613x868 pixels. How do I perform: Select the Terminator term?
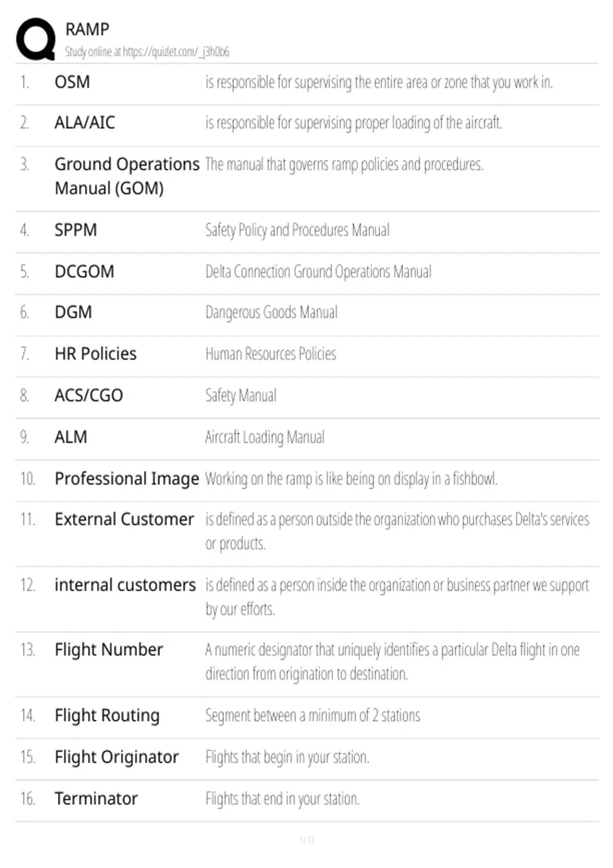point(96,799)
